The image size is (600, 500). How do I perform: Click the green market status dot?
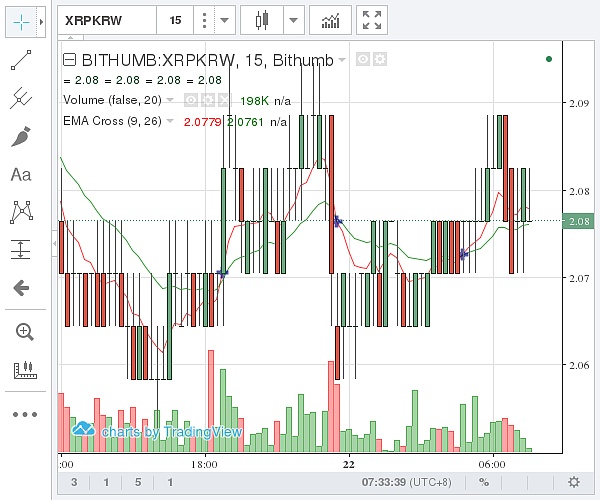point(549,59)
